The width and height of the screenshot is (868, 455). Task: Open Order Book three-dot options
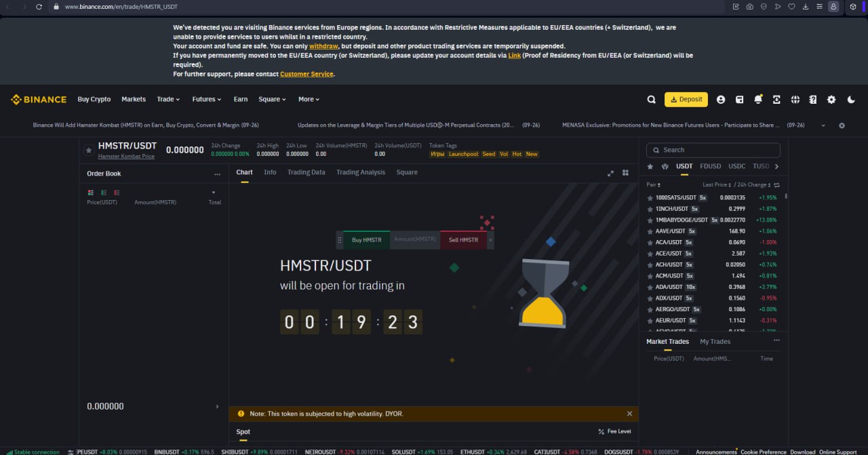(x=217, y=174)
